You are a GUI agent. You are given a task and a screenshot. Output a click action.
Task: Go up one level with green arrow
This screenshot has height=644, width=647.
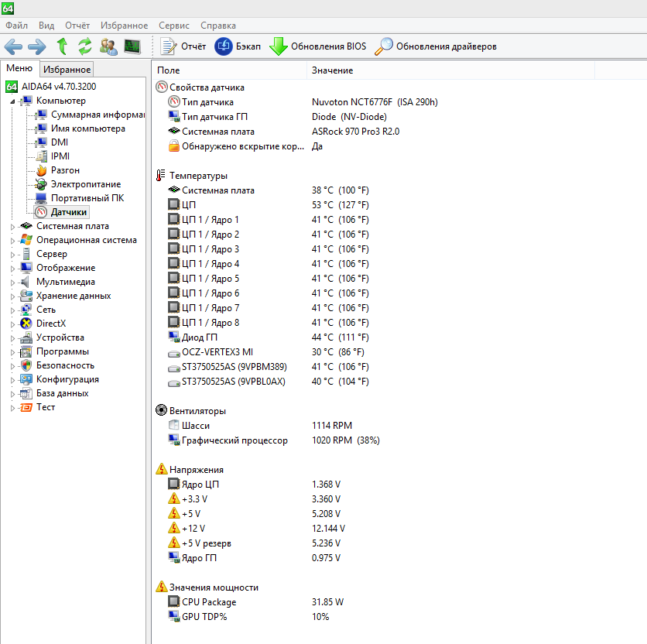click(63, 46)
